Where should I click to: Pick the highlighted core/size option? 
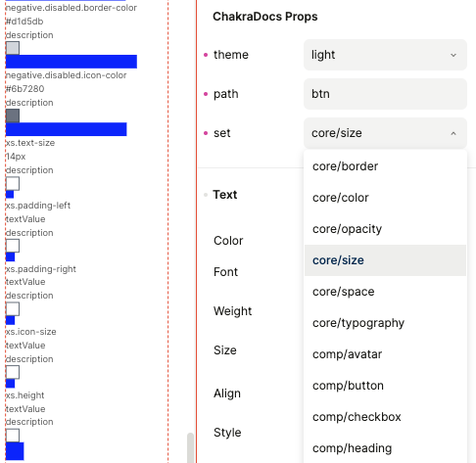coord(385,260)
